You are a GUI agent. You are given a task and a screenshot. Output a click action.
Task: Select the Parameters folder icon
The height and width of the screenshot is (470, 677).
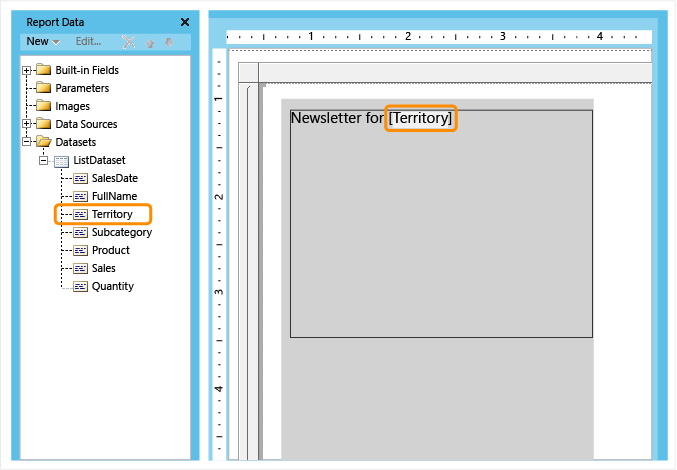click(44, 88)
